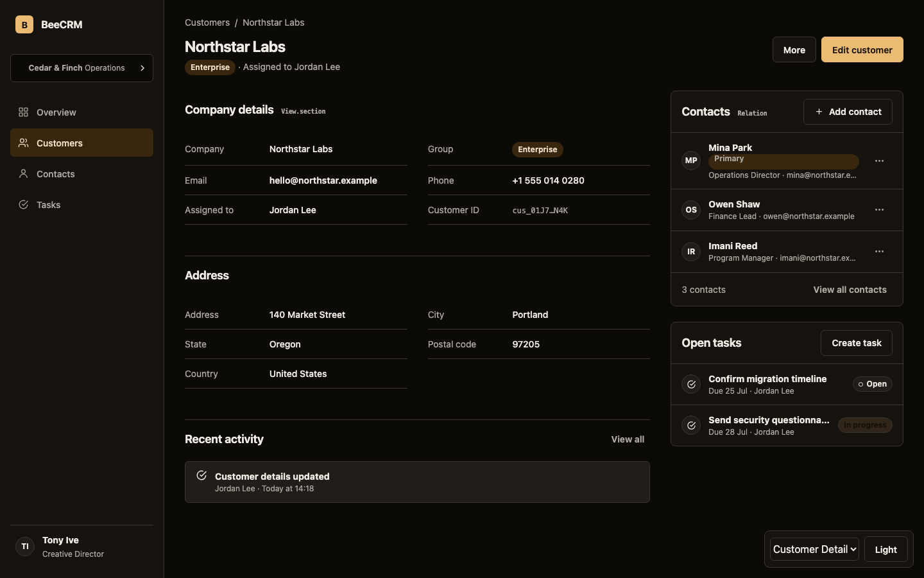Viewport: 924px width, 578px height.
Task: Click the More button
Action: [794, 49]
